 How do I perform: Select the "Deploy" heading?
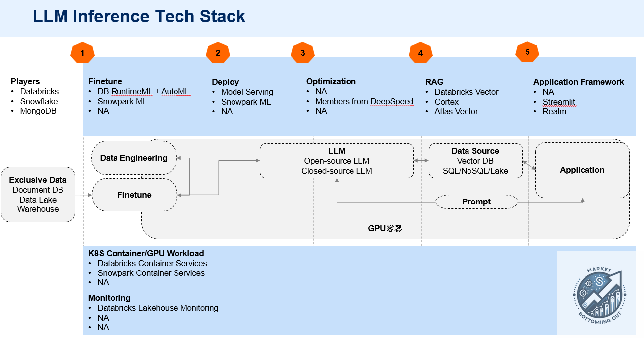pyautogui.click(x=226, y=82)
